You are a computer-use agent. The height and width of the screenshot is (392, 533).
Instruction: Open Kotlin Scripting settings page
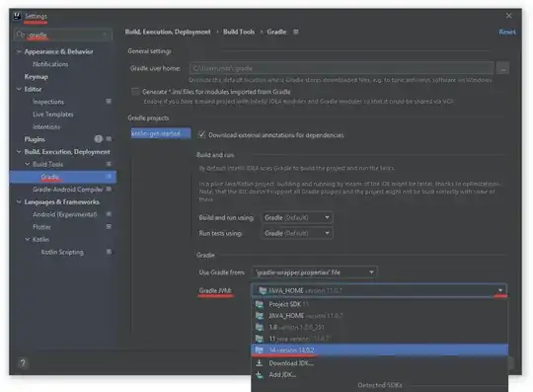(x=62, y=252)
